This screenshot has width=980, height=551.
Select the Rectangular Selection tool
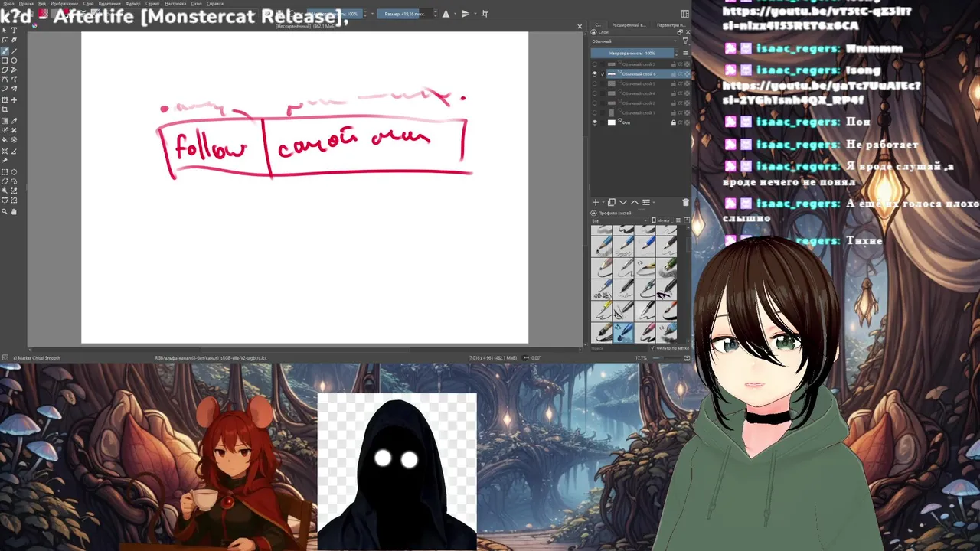(5, 172)
